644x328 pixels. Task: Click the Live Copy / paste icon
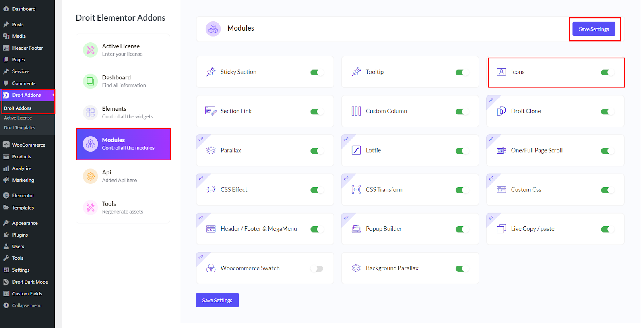point(501,229)
